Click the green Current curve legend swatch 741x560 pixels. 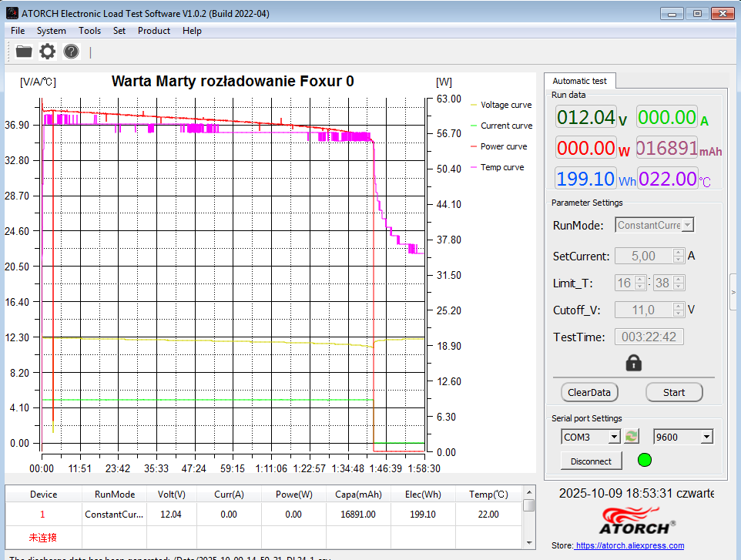[x=474, y=126]
